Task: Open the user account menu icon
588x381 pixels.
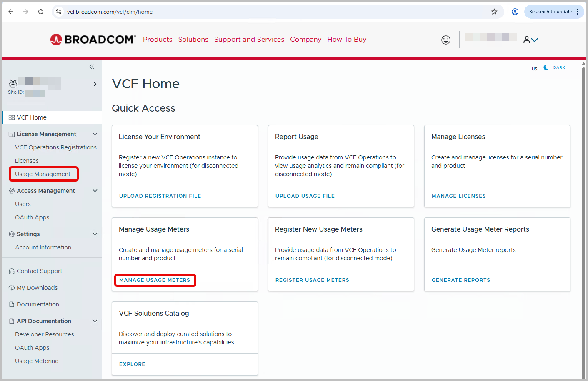Action: pos(531,40)
